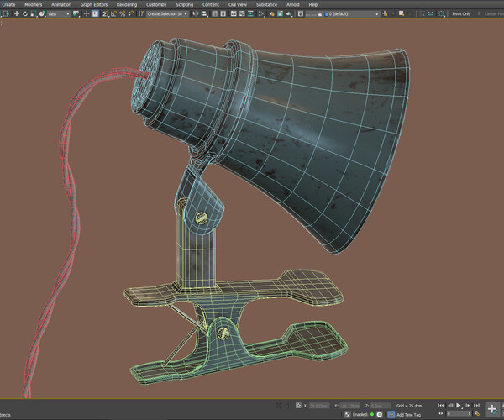Toggle the 2.5D Snaps button
Image resolution: width=504 pixels, height=420 pixels.
point(105,13)
